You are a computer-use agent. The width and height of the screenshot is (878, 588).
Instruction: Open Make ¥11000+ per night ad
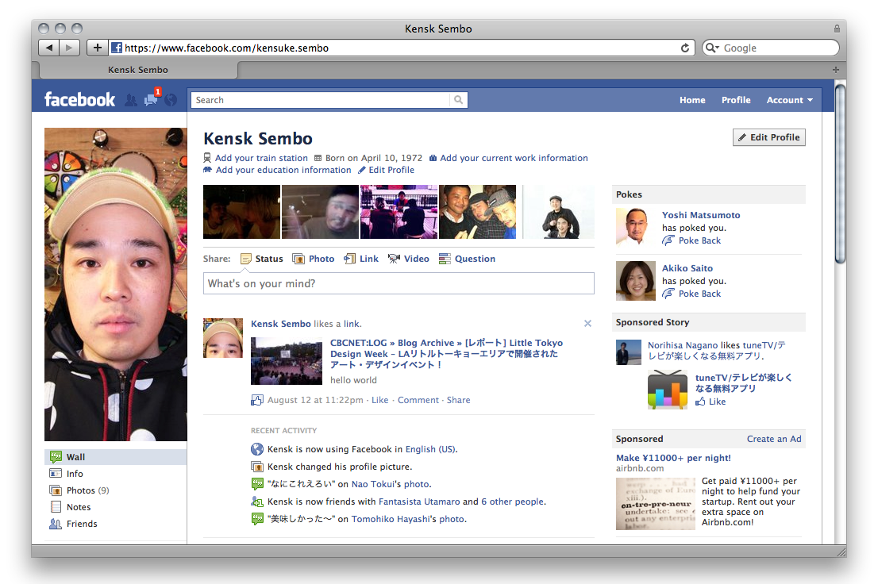click(673, 458)
